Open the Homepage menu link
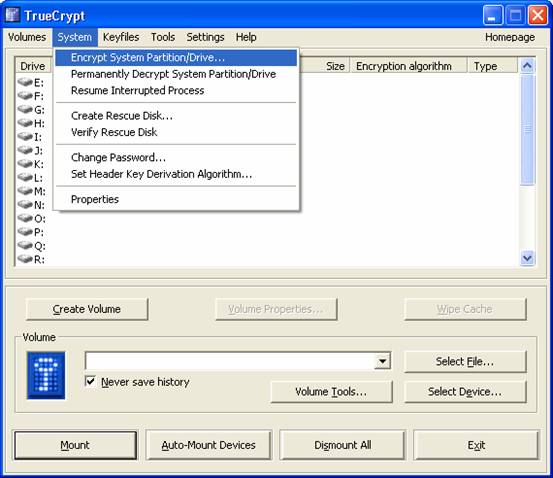553x478 pixels. pyautogui.click(x=510, y=37)
